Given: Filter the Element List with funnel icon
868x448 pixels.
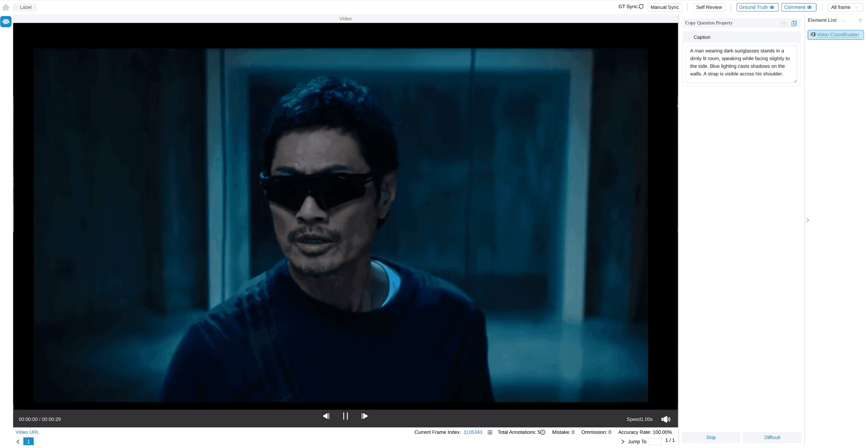Looking at the screenshot, I should click(860, 21).
